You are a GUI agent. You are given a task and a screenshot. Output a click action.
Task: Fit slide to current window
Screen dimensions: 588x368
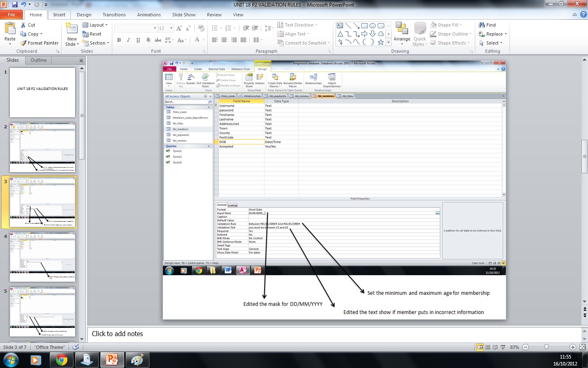tap(583, 347)
